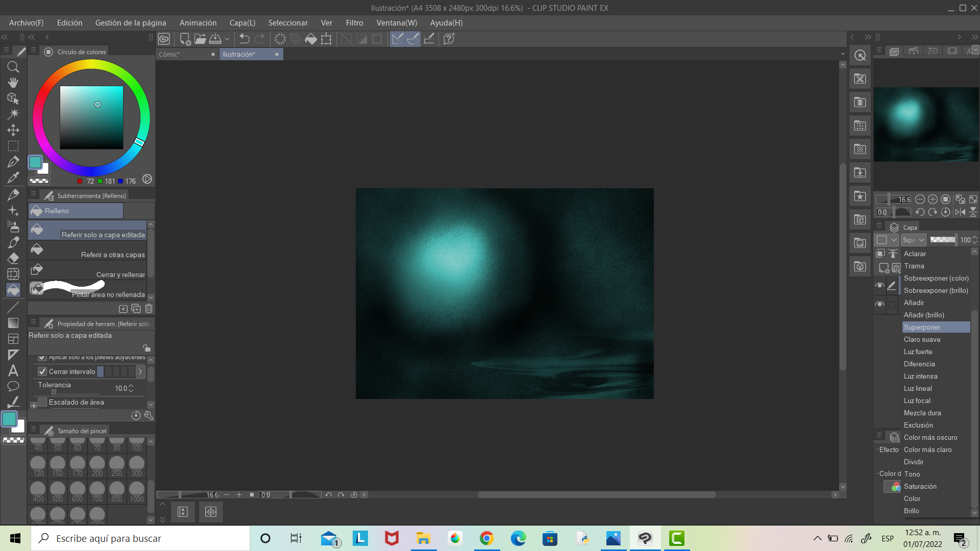This screenshot has width=980, height=551.
Task: Select the Eraser tool
Action: (x=13, y=258)
